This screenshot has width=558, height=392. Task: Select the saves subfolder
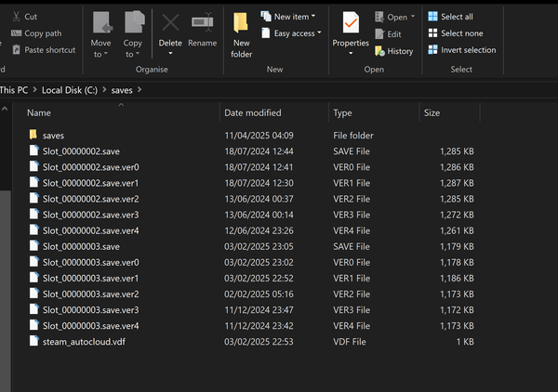[x=53, y=136]
